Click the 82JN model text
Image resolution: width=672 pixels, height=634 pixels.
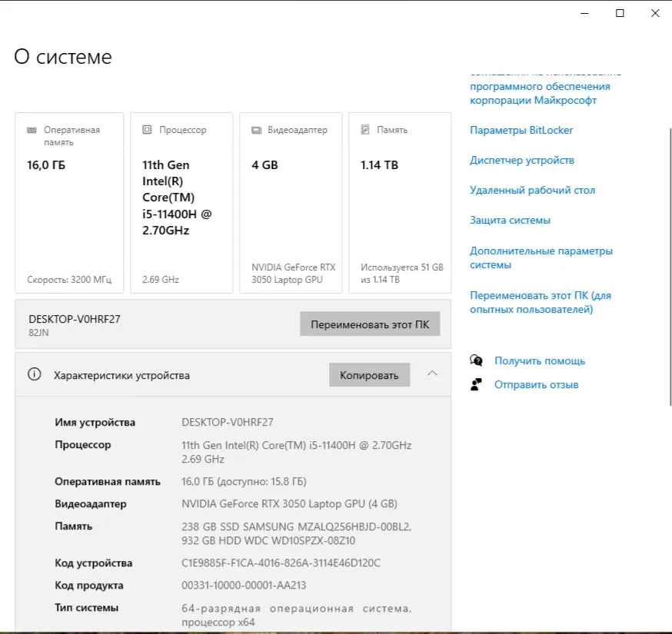38,333
